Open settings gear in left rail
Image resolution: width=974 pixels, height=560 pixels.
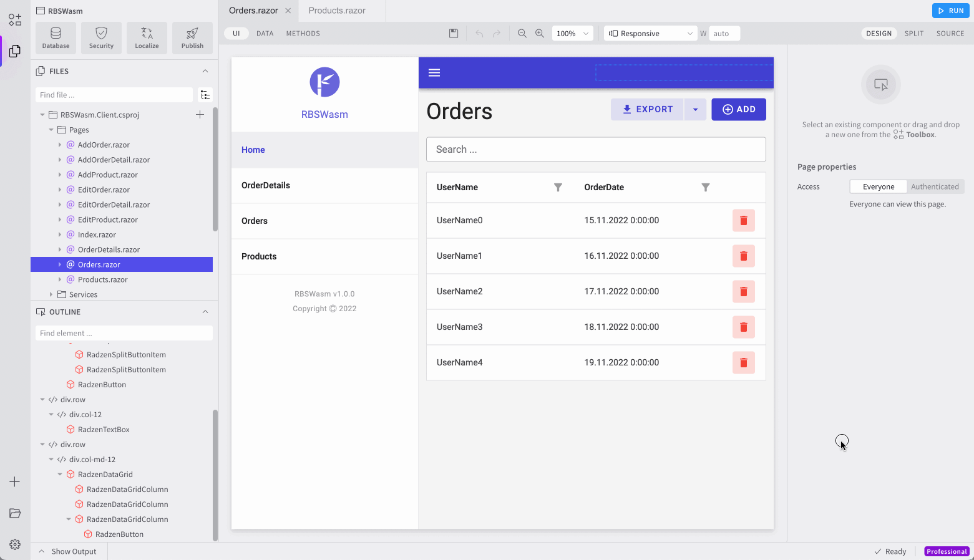click(x=15, y=544)
